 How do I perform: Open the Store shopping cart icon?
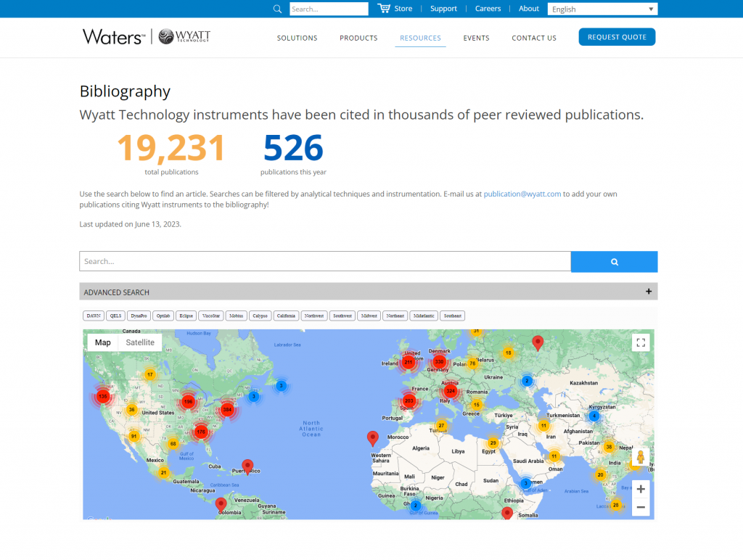(x=384, y=9)
